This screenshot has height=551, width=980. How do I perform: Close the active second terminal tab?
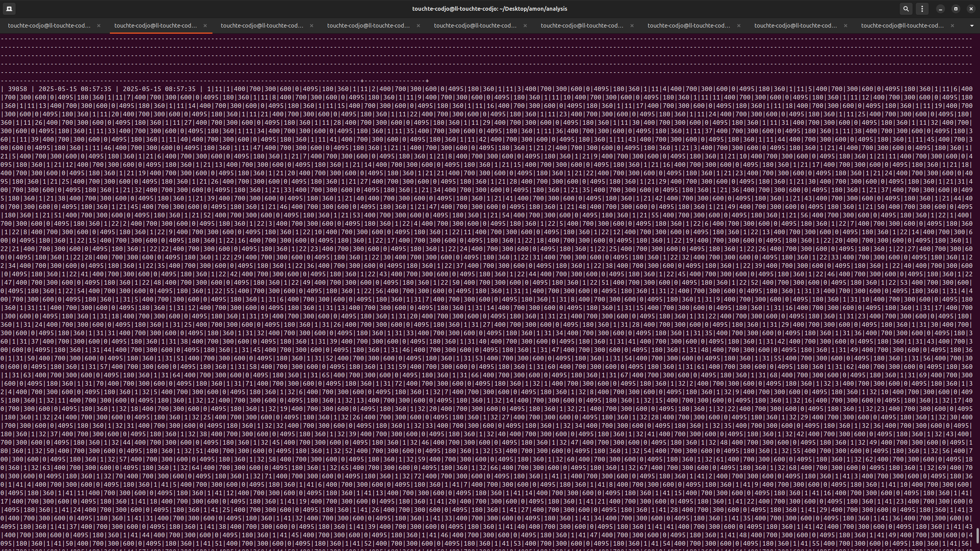[x=205, y=26]
